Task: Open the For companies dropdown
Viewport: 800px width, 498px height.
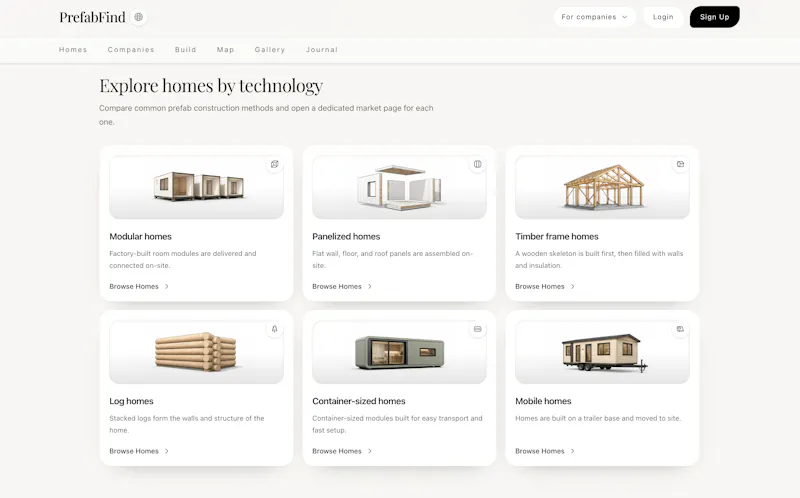Action: 594,17
